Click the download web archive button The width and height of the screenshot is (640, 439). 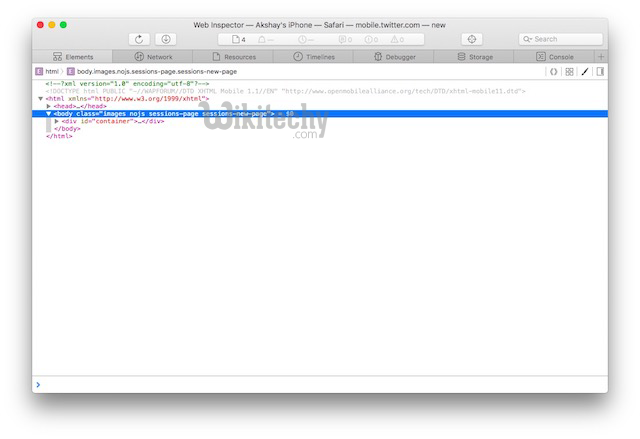pos(166,39)
